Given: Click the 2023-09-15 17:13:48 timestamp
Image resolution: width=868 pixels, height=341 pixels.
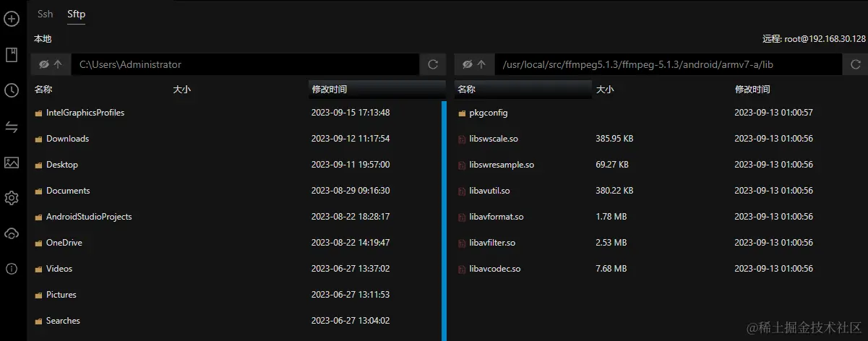Looking at the screenshot, I should point(351,113).
